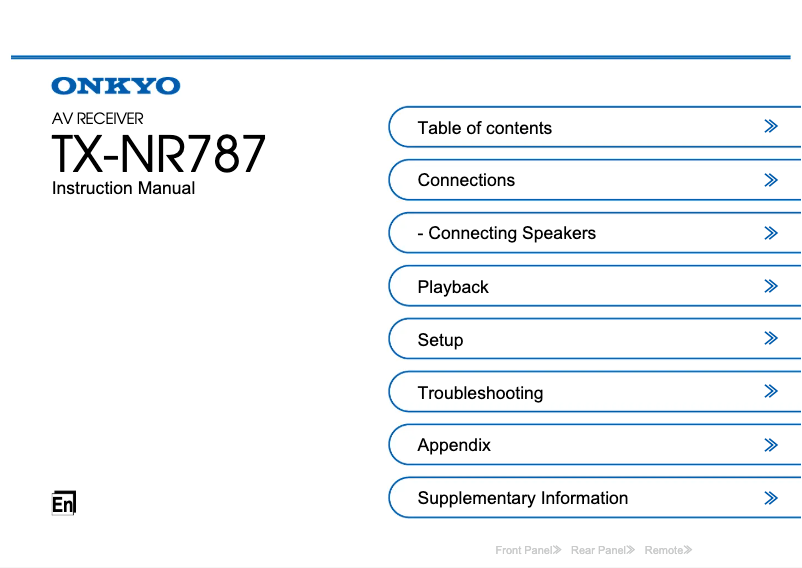Expand the Connecting Speakers section via its chevron
Viewport: 802px width, 568px height.
tap(770, 233)
